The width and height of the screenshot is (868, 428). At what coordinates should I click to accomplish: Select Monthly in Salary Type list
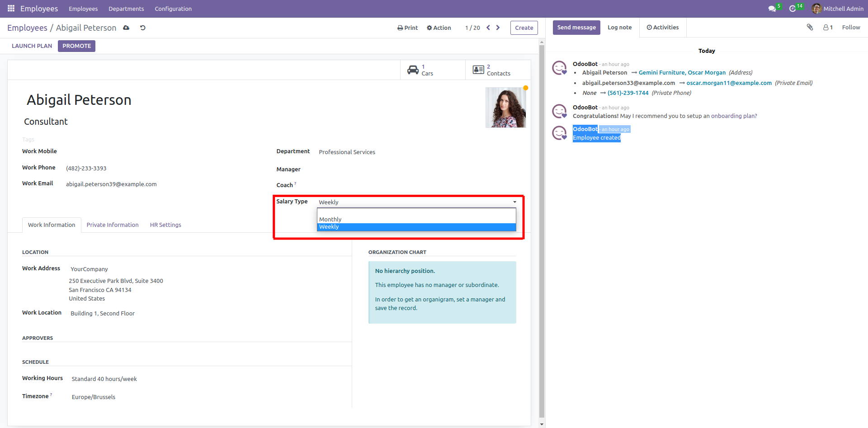[x=416, y=219]
